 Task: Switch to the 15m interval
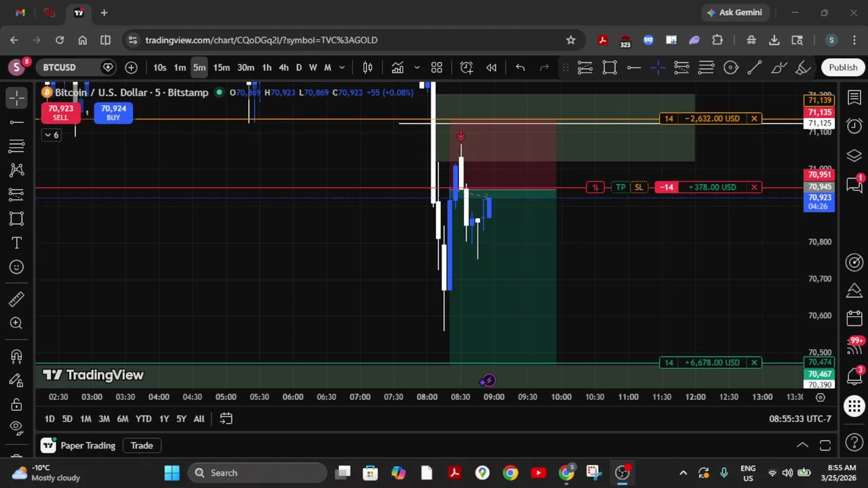pos(221,67)
